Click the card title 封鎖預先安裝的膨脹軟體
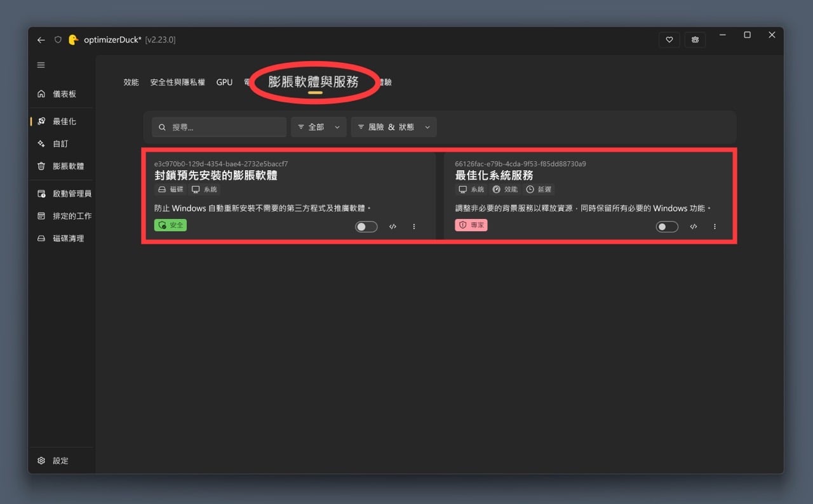The height and width of the screenshot is (504, 813). coord(216,175)
